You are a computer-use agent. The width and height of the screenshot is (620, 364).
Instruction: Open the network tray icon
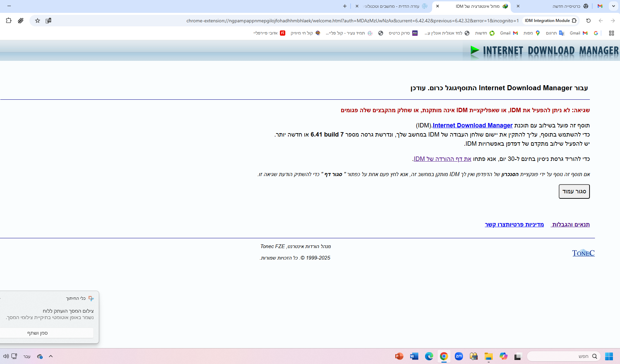(14, 356)
